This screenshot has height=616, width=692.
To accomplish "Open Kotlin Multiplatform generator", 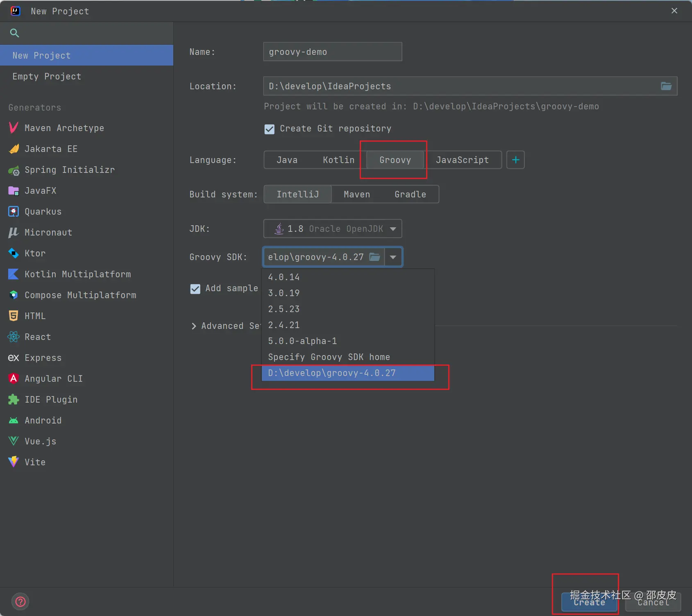I will click(86, 274).
